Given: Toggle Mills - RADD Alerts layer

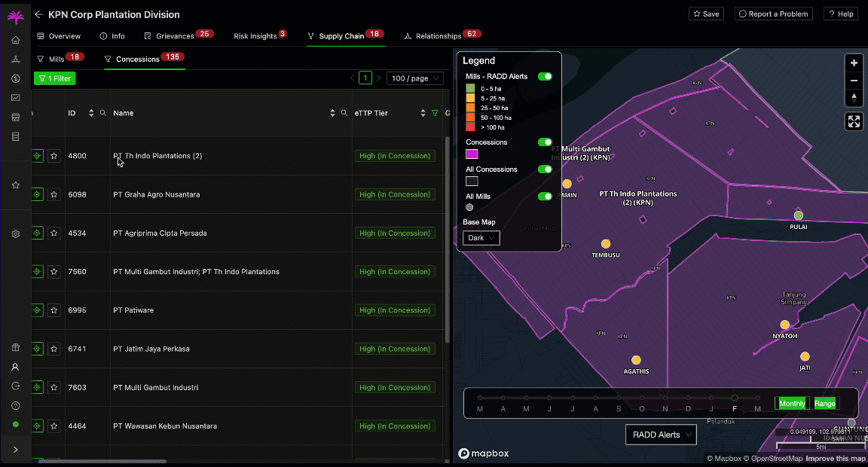Looking at the screenshot, I should (545, 76).
